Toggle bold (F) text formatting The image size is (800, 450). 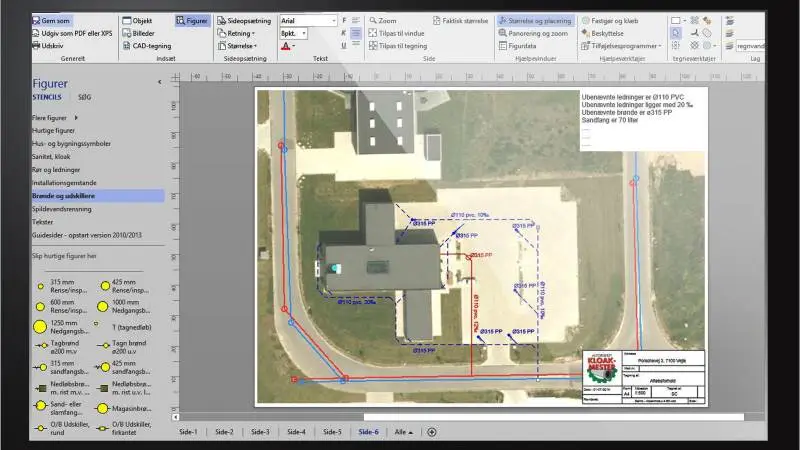click(x=344, y=20)
